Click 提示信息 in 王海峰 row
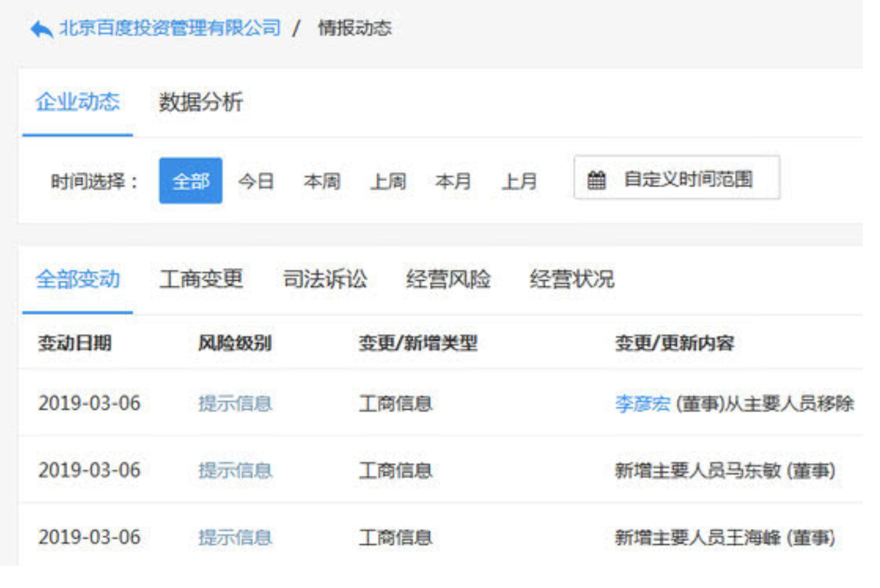The image size is (880, 588). pos(235,538)
